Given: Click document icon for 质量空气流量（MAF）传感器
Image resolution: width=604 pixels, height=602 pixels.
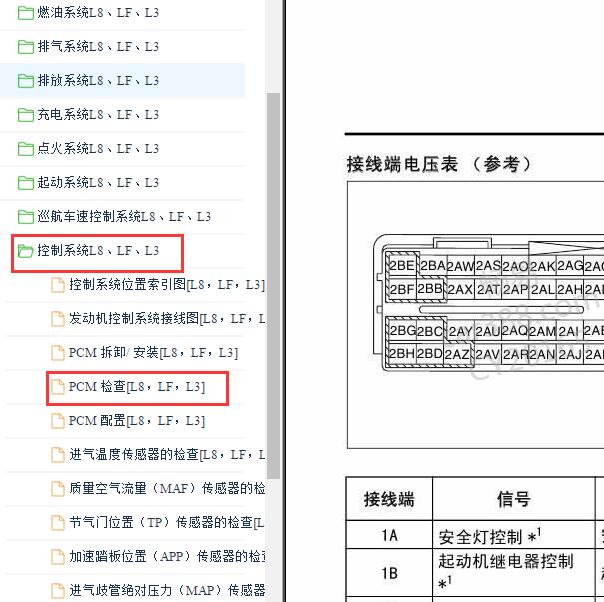Looking at the screenshot, I should (58, 489).
